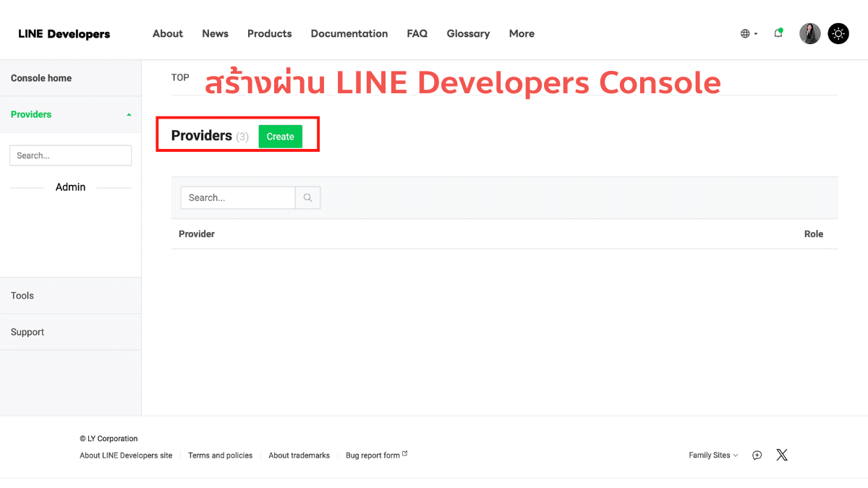868x488 pixels.
Task: Open the Terms and policies link
Action: pos(221,455)
